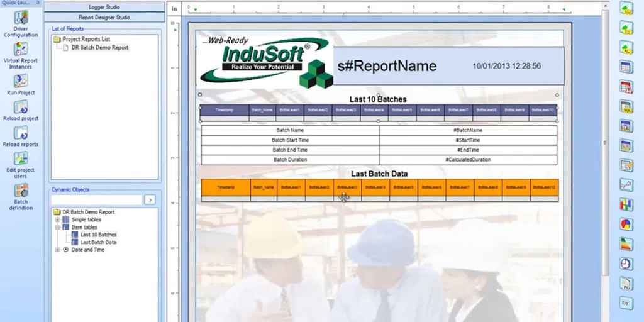Click the Run Project icon
Image resolution: width=644 pixels, height=322 pixels.
click(x=21, y=80)
